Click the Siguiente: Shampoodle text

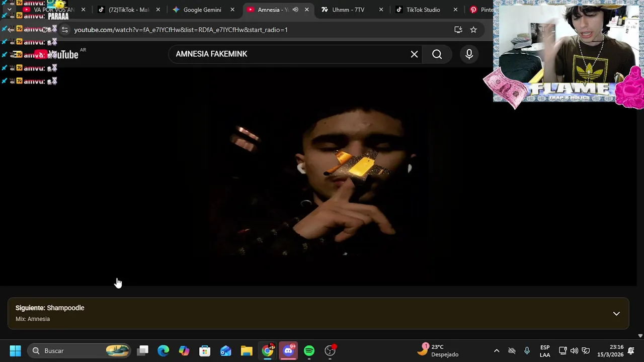[50, 308]
